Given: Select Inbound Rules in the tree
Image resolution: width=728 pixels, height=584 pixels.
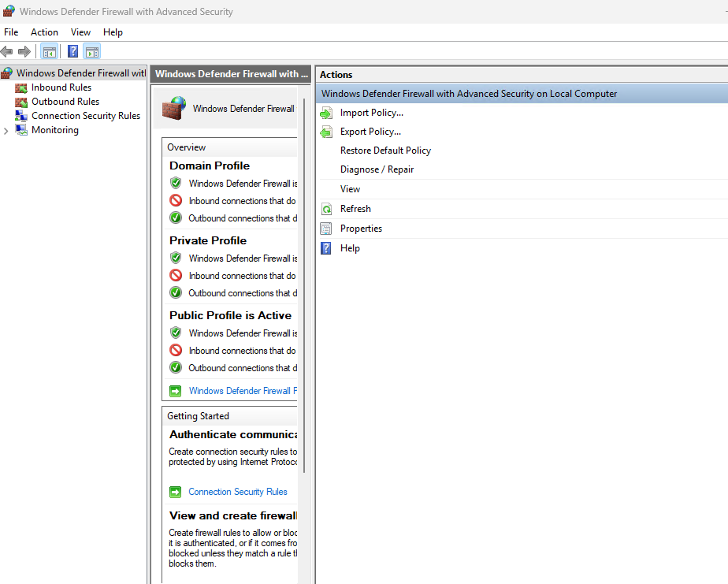Looking at the screenshot, I should point(61,87).
